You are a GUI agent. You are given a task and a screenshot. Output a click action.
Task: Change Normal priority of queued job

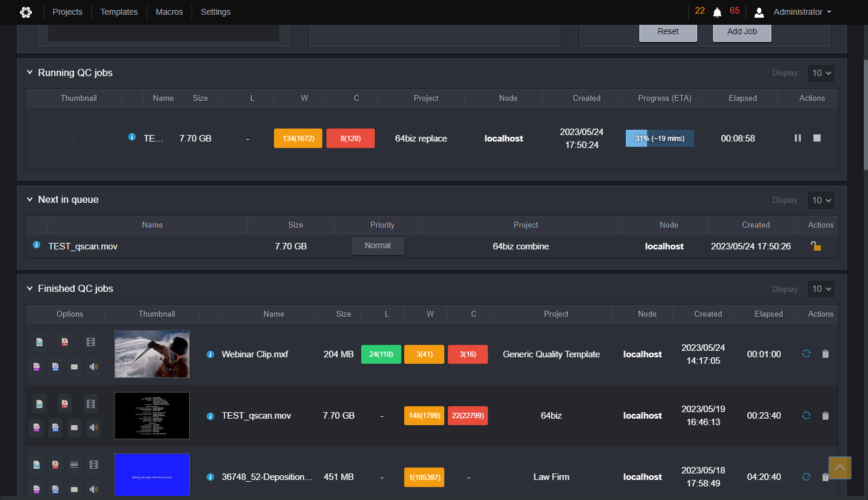point(378,246)
